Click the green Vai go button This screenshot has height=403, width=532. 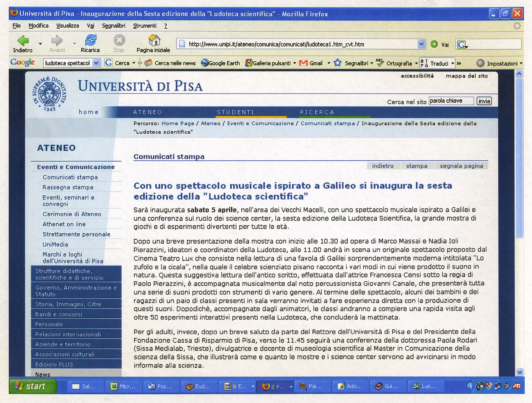pyautogui.click(x=434, y=44)
